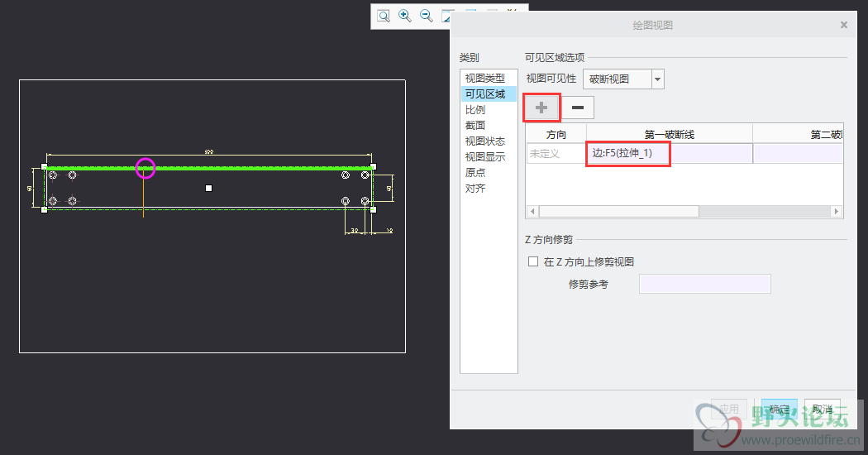Select 截面 category
Viewport: 868px width, 455px height.
click(489, 125)
